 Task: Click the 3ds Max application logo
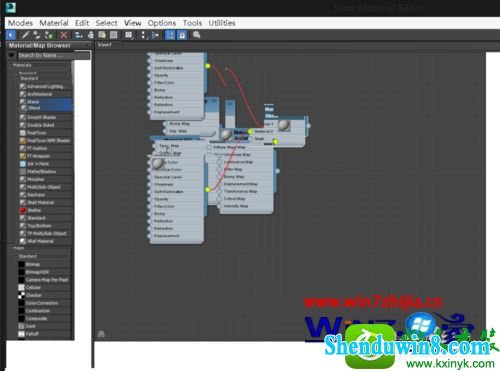pyautogui.click(x=11, y=7)
